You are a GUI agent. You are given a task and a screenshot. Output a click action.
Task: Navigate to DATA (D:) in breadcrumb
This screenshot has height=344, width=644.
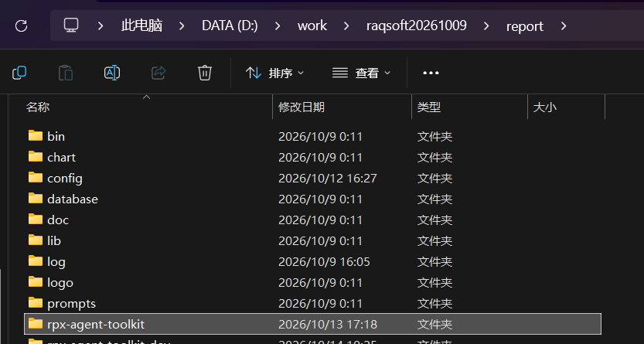230,26
